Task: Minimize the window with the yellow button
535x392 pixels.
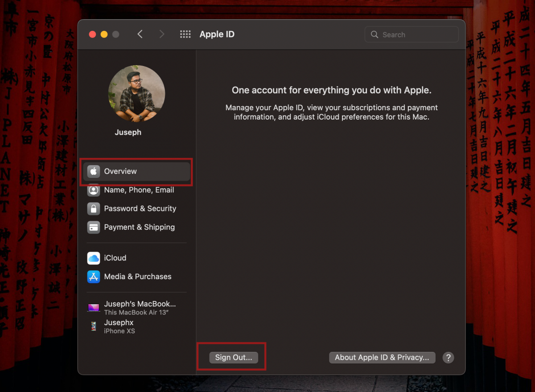Action: (x=104, y=34)
